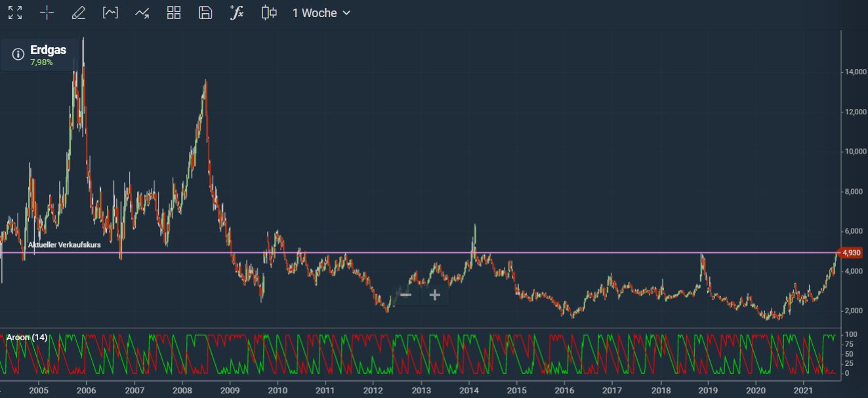Open the drawing pencil tool
The height and width of the screenshot is (398, 868).
(x=78, y=12)
